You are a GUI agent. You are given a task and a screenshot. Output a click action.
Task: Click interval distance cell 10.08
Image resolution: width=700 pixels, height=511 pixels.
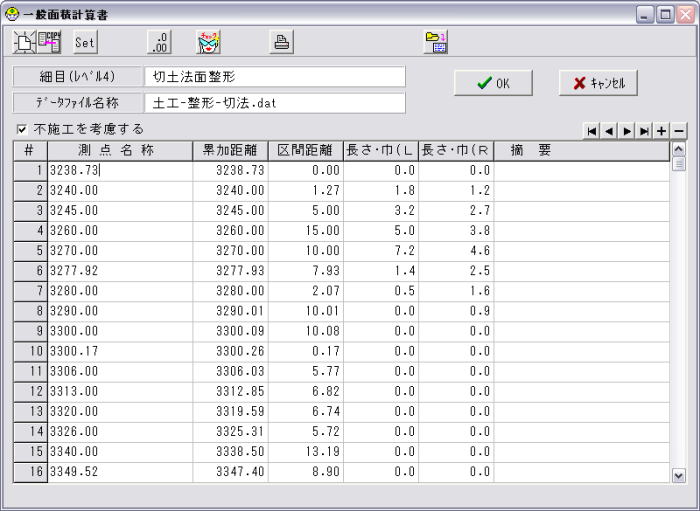coord(306,332)
